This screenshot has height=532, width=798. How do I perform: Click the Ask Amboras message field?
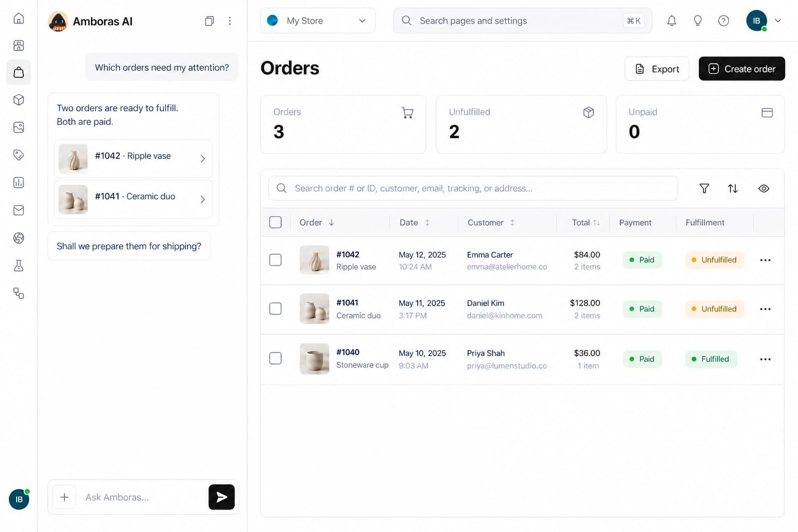pyautogui.click(x=143, y=497)
